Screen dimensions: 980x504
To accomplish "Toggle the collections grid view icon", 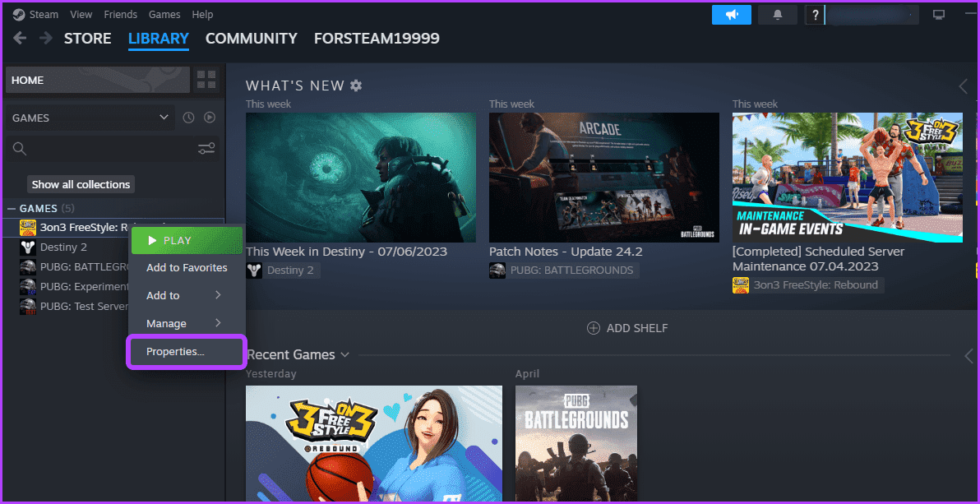I will (x=206, y=80).
